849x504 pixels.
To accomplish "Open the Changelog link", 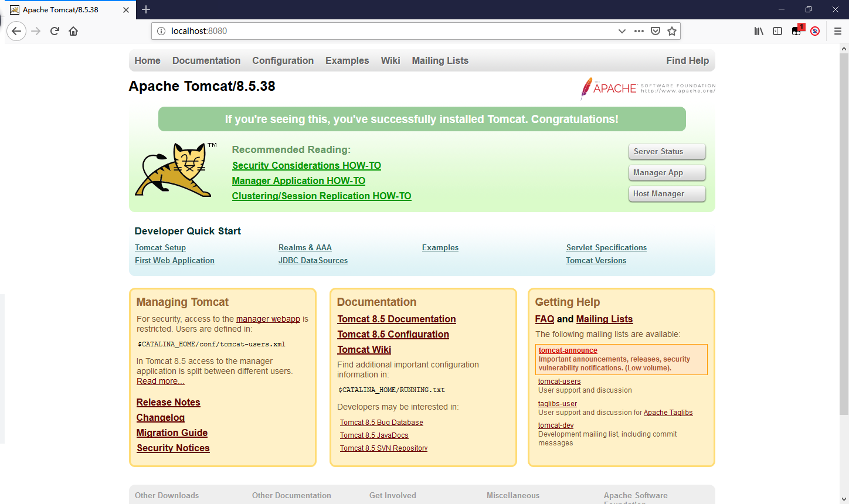I will [x=161, y=417].
